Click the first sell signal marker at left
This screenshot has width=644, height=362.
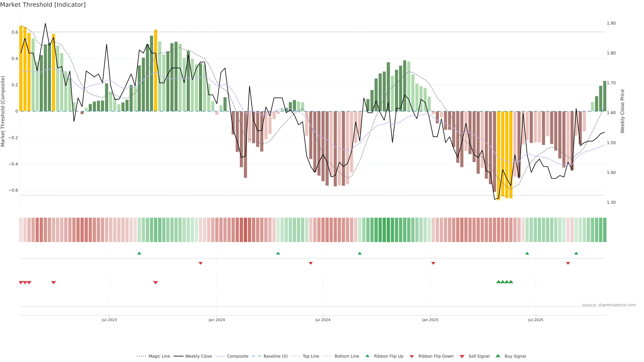(x=21, y=283)
